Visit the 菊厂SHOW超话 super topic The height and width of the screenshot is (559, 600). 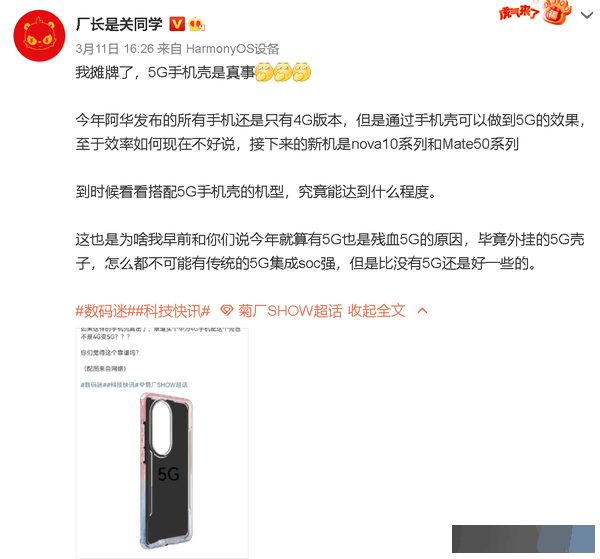pos(290,310)
